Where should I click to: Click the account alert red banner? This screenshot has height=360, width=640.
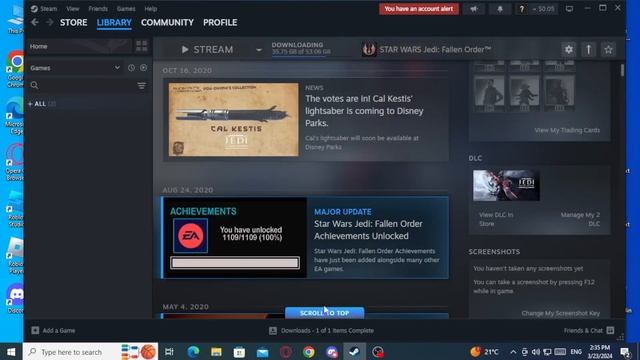(419, 9)
